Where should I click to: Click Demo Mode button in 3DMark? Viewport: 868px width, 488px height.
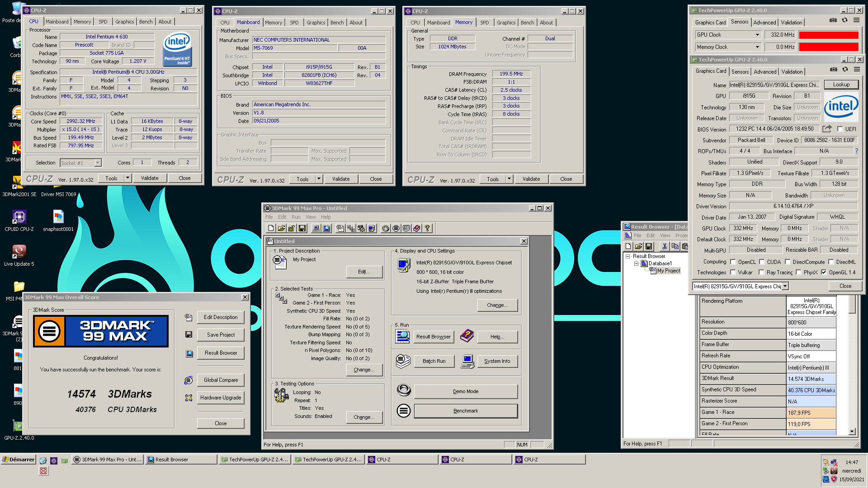click(466, 391)
